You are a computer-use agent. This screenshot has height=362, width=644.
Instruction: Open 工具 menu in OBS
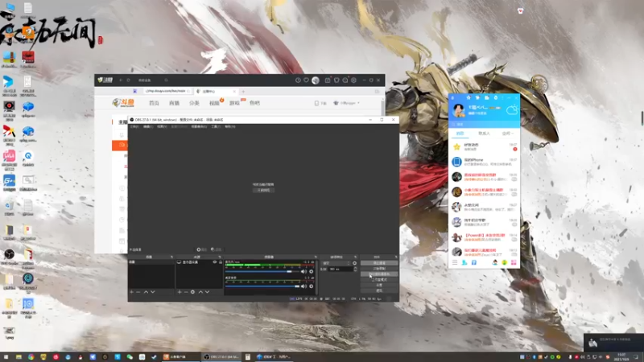tap(216, 126)
